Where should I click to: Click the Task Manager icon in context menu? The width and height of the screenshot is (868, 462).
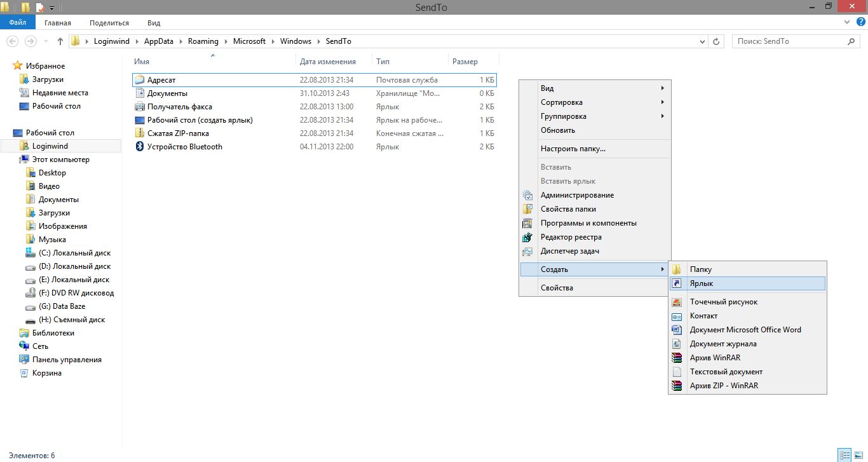527,251
